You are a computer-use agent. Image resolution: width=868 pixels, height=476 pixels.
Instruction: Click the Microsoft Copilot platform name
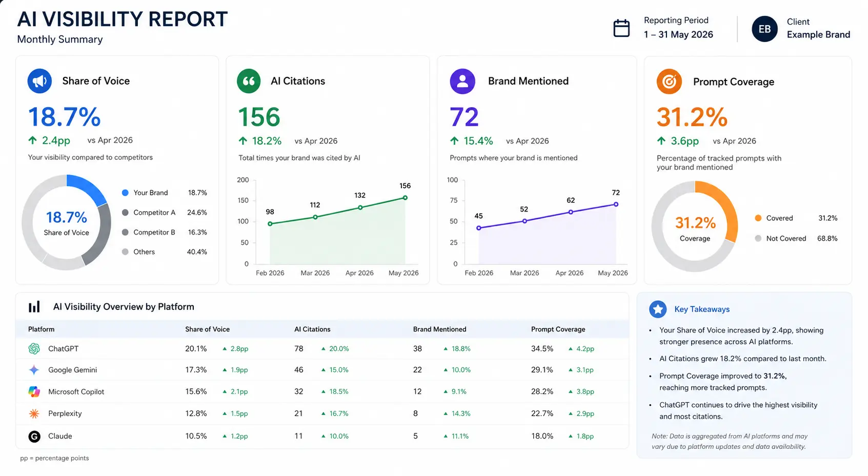coord(76,391)
